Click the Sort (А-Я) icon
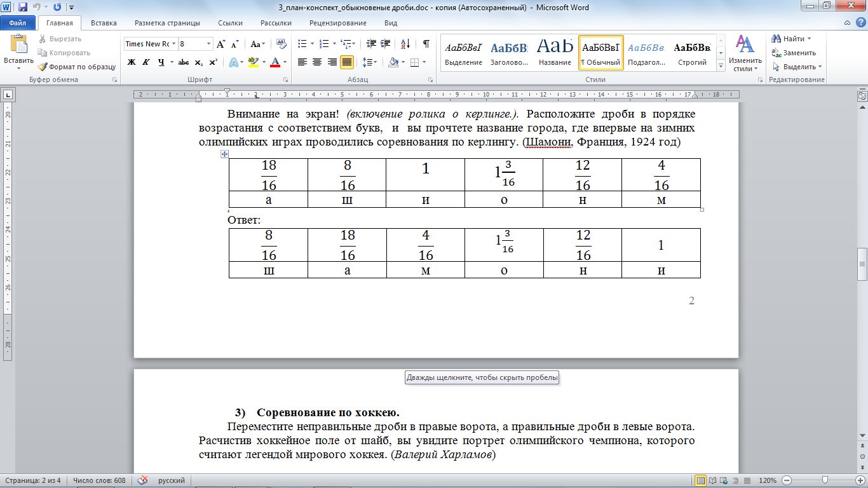This screenshot has width=868, height=488. 405,44
